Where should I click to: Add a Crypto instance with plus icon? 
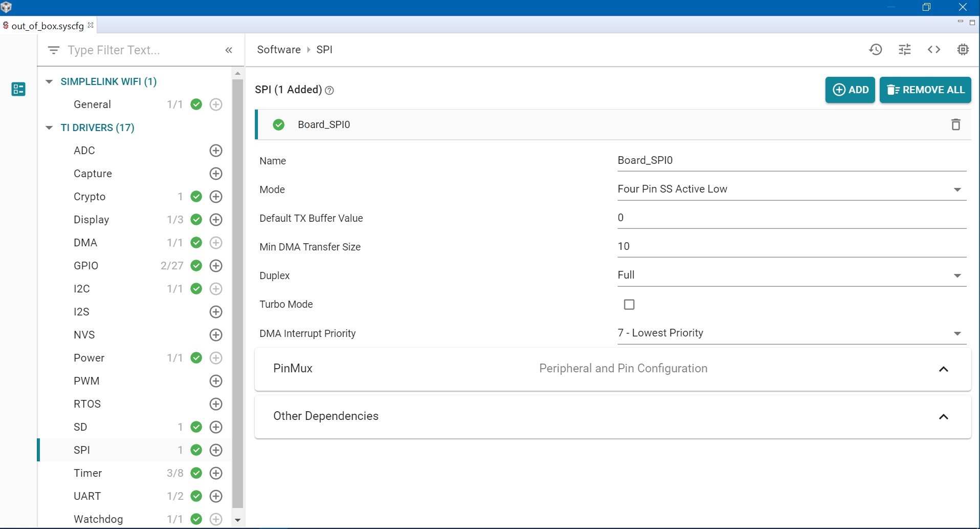(216, 197)
